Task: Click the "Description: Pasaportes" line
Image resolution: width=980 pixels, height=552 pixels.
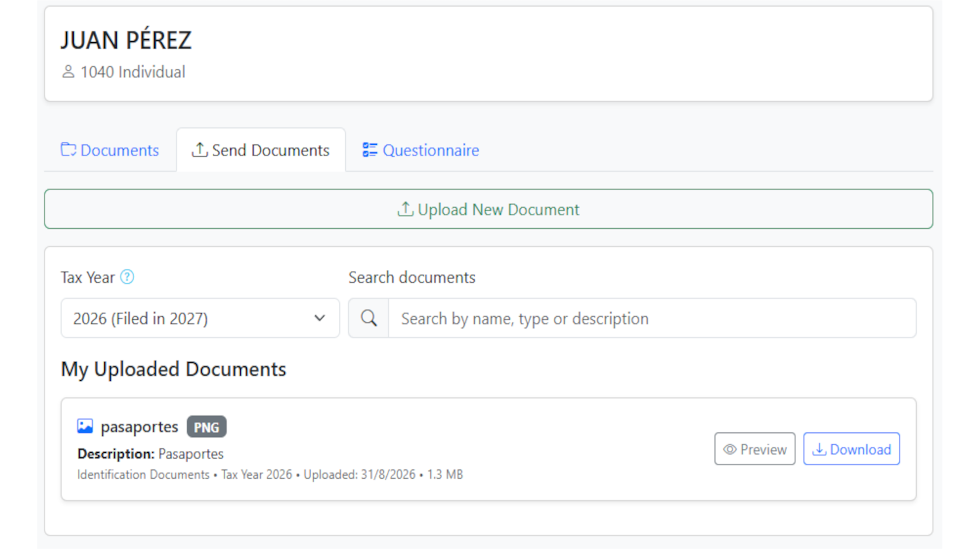Action: [x=151, y=454]
